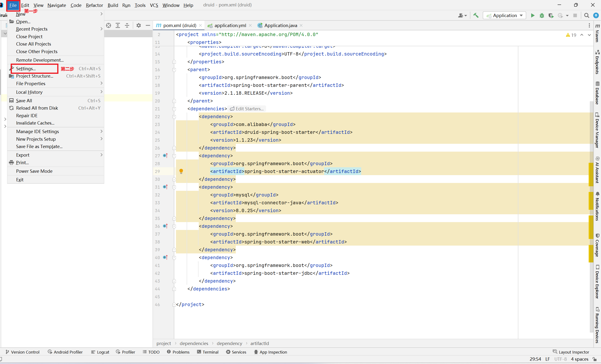Expand the Recent Projects submenu
Image resolution: width=601 pixels, height=364 pixels.
click(32, 29)
